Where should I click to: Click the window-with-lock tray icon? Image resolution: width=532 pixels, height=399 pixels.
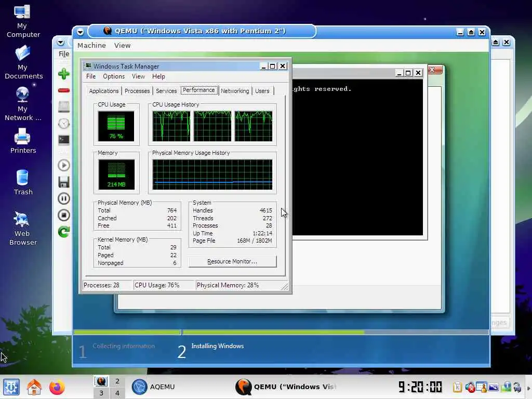[482, 387]
